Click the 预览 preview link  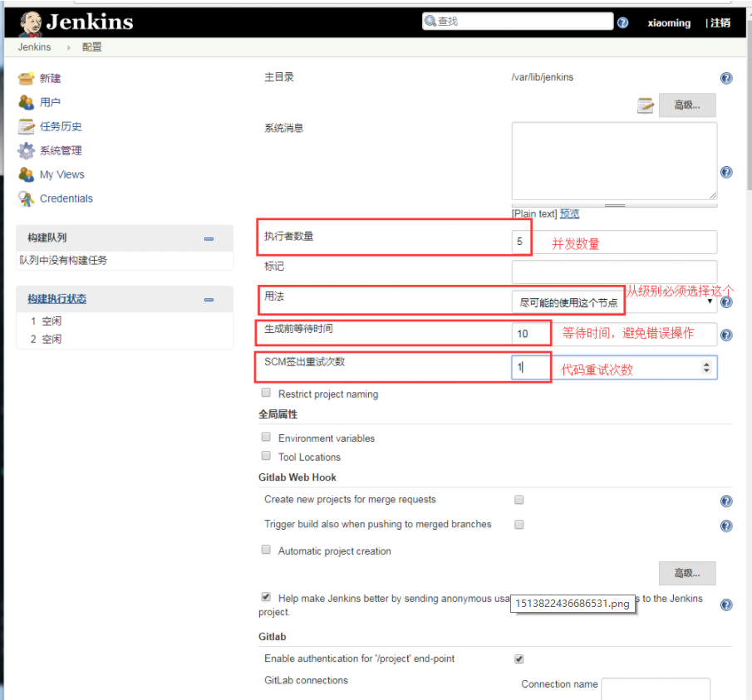click(569, 213)
